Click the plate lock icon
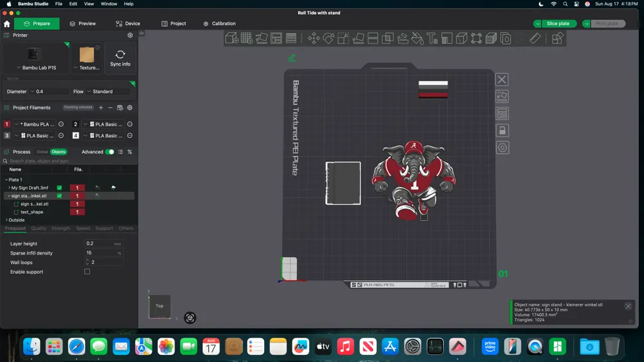The image size is (644, 362). pos(502,131)
